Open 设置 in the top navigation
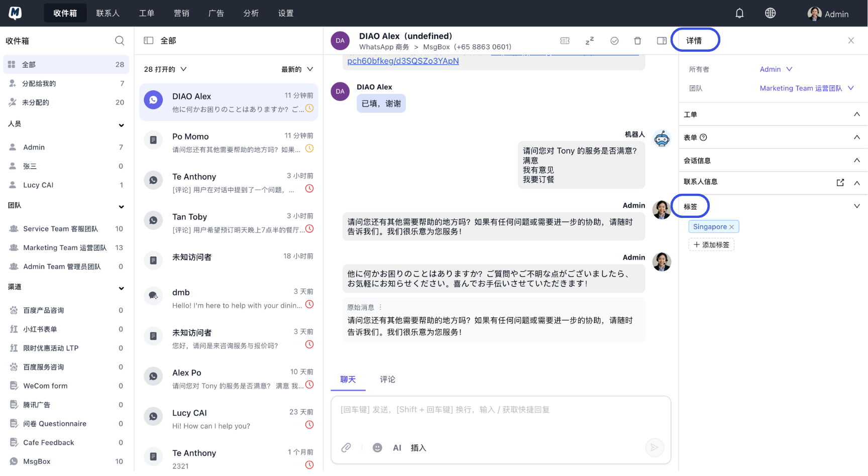868x476 pixels. pyautogui.click(x=285, y=13)
